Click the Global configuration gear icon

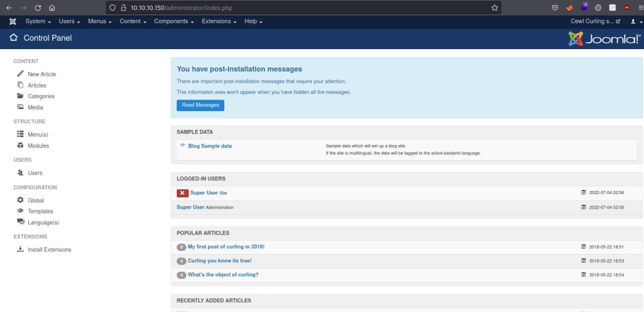tap(21, 200)
